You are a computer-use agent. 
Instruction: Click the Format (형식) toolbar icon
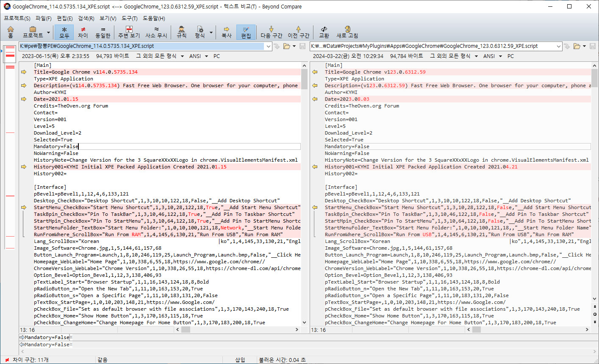click(200, 32)
